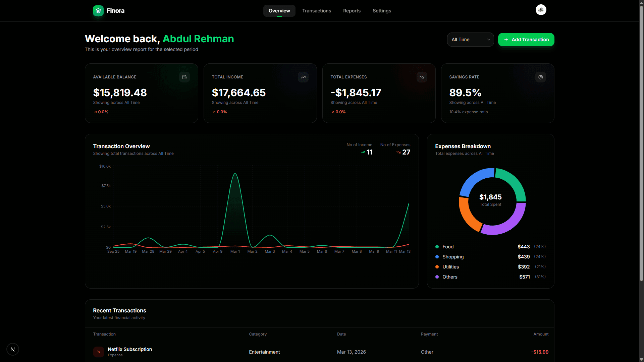The width and height of the screenshot is (644, 362).
Task: Click the Add Transaction button
Action: [x=526, y=40]
